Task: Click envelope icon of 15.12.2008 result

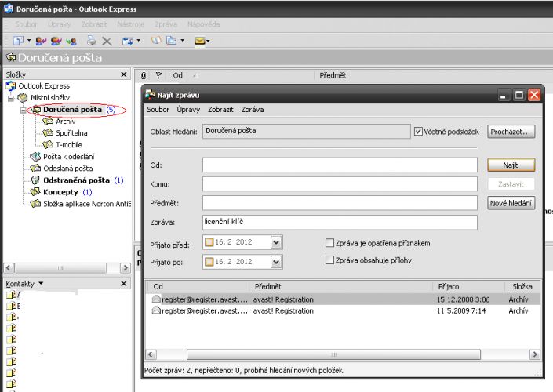Action: tap(156, 299)
